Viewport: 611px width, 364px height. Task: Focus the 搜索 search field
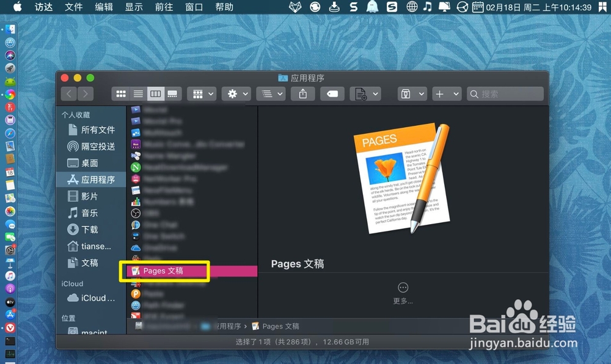(505, 94)
